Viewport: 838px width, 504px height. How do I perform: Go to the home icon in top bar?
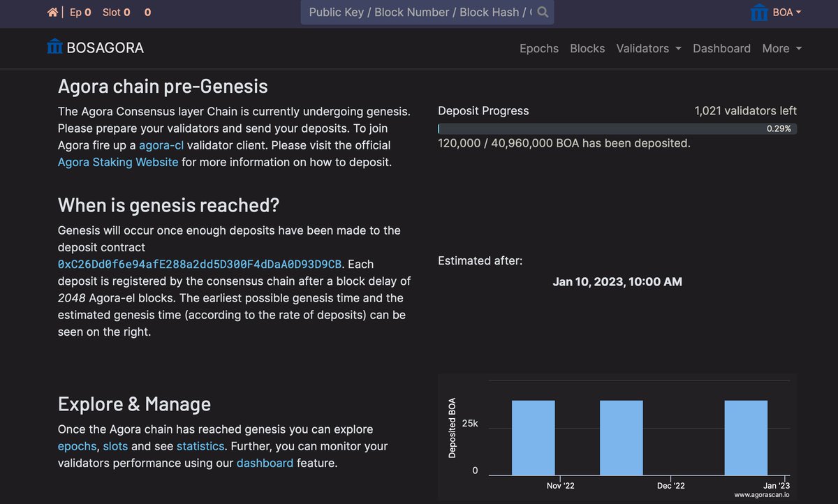pyautogui.click(x=52, y=13)
